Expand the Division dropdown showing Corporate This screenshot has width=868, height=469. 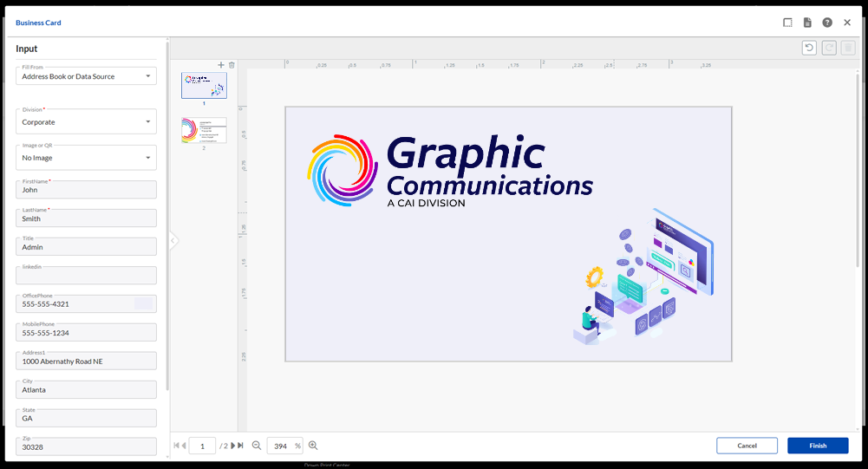86,122
